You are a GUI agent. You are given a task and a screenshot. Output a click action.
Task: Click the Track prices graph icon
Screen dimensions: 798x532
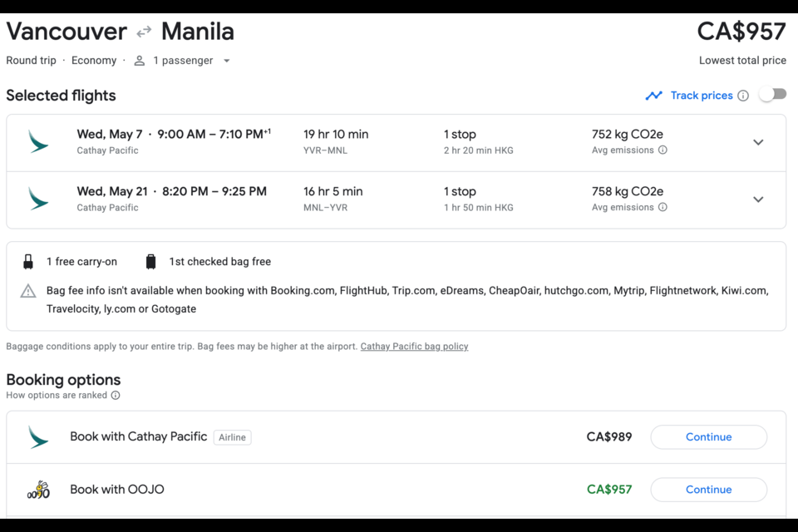point(653,96)
